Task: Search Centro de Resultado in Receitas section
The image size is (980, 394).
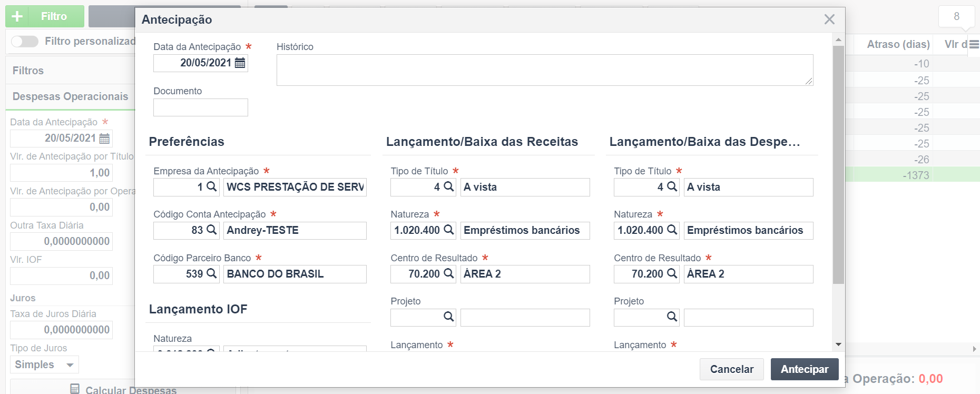Action: coord(448,273)
